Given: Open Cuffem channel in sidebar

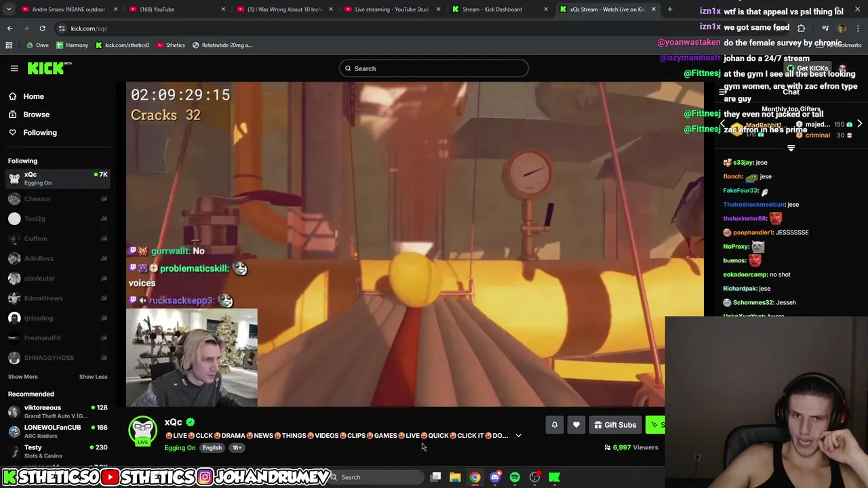Looking at the screenshot, I should click(x=58, y=239).
